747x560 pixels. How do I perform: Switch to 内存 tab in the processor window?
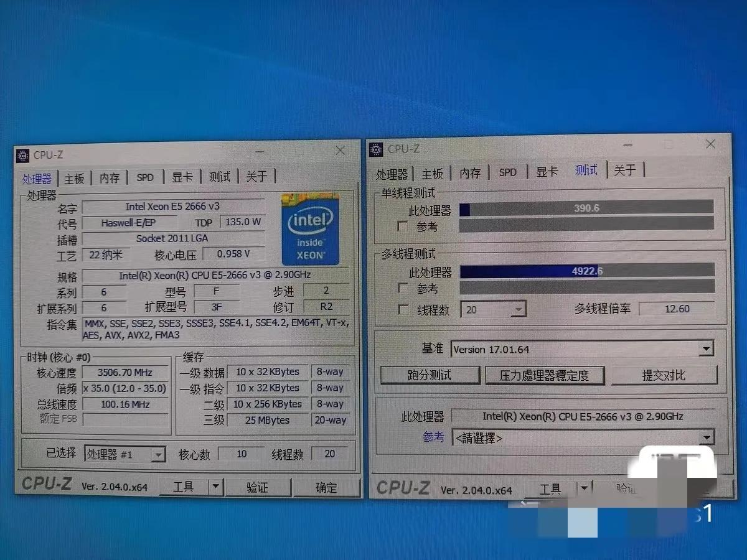pyautogui.click(x=110, y=178)
